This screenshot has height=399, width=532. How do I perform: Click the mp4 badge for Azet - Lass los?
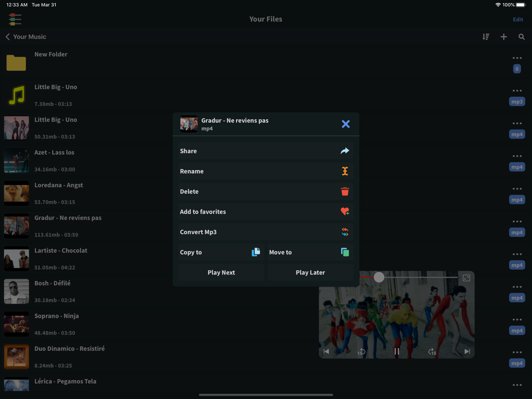[x=517, y=167]
